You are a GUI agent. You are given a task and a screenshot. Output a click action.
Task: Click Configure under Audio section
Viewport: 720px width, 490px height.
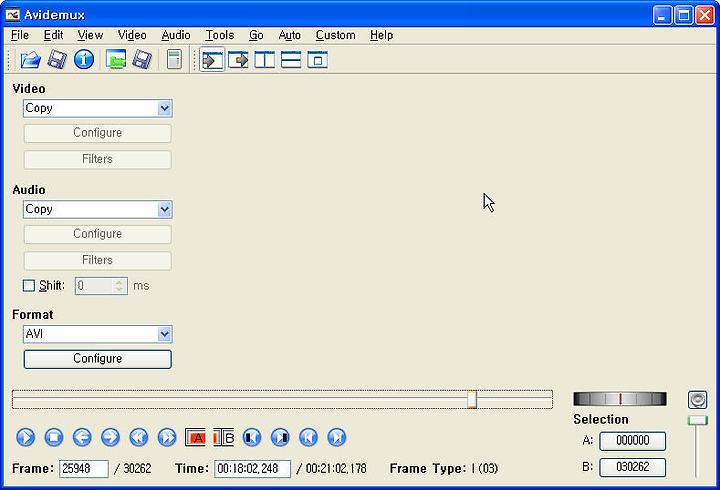97,234
